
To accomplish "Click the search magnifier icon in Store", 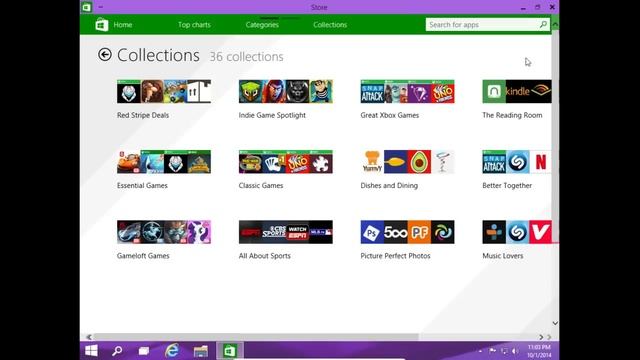I will click(x=543, y=24).
